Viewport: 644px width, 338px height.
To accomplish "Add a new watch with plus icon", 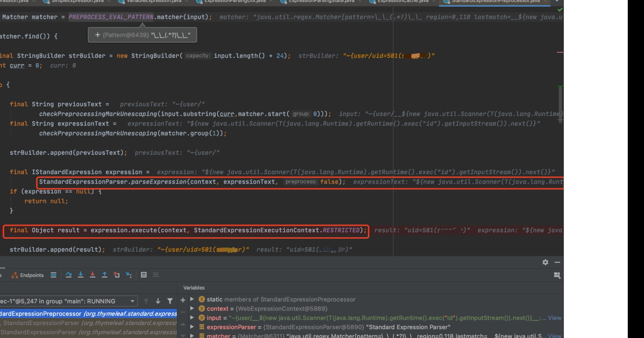I will click(183, 300).
